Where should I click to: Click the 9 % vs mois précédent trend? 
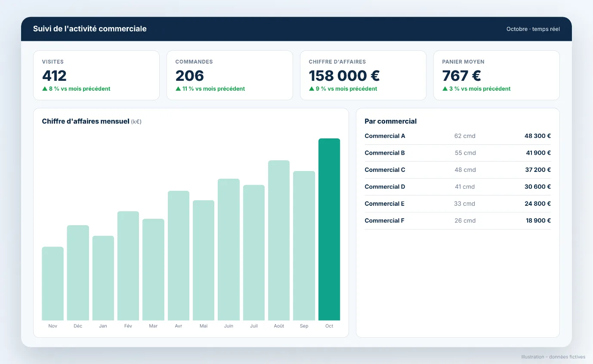(x=343, y=89)
